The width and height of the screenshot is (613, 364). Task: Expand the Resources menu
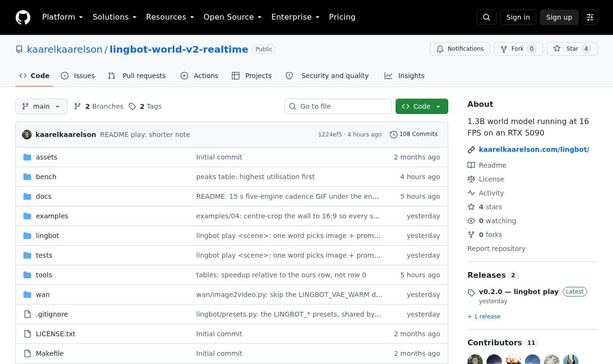[x=170, y=17]
